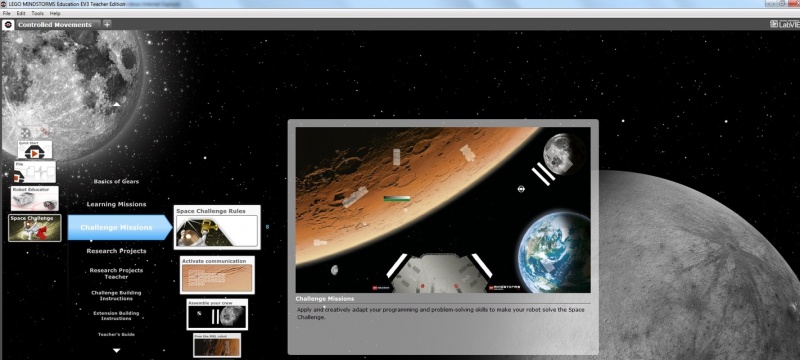The image size is (800, 360).
Task: Select the Learning Missions category
Action: (x=116, y=204)
